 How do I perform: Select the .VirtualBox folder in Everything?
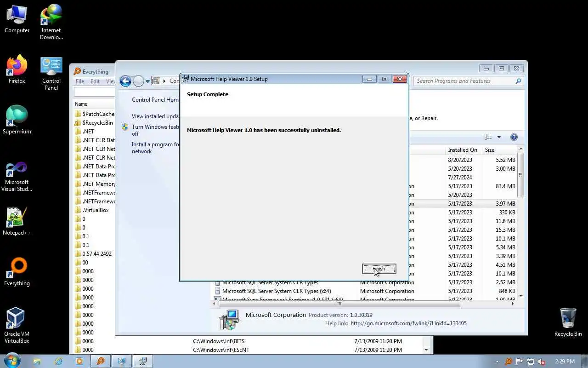(94, 210)
